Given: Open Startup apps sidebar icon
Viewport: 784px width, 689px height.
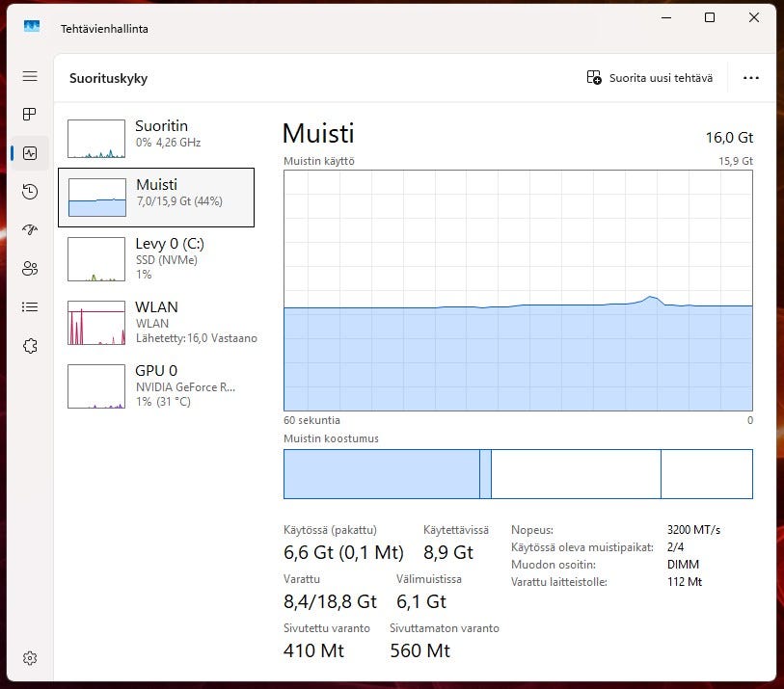Looking at the screenshot, I should pyautogui.click(x=30, y=230).
